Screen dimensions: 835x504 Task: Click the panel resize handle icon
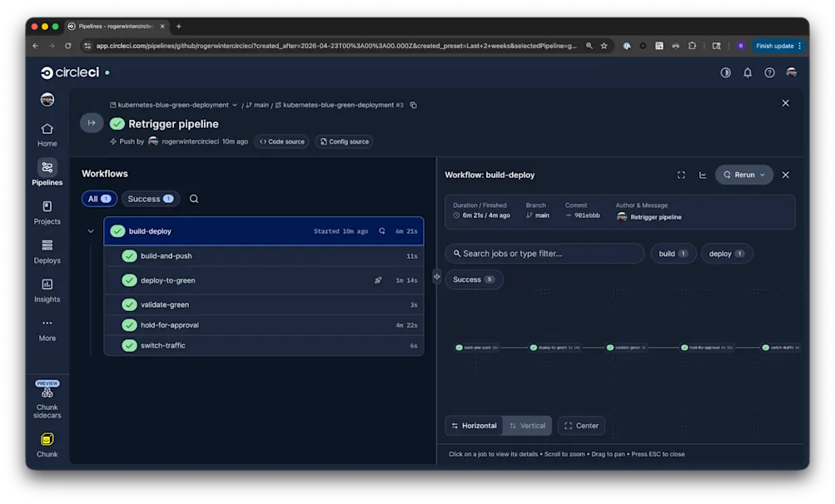[x=437, y=276]
